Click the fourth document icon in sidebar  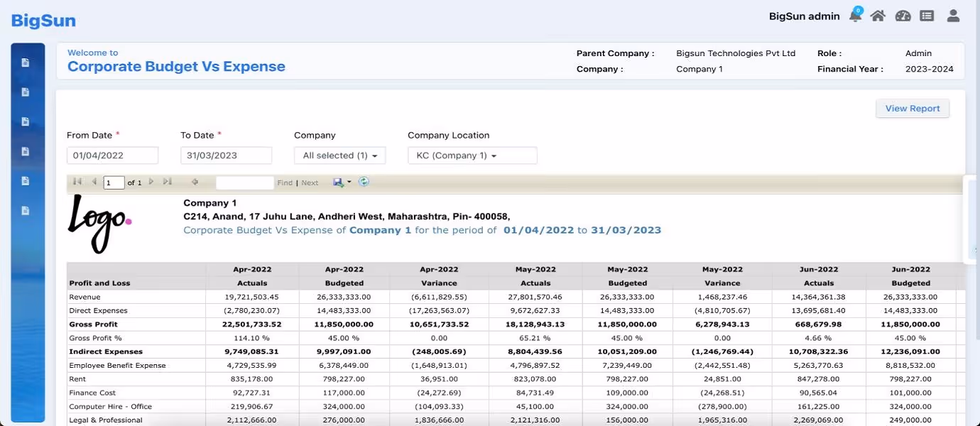point(26,151)
